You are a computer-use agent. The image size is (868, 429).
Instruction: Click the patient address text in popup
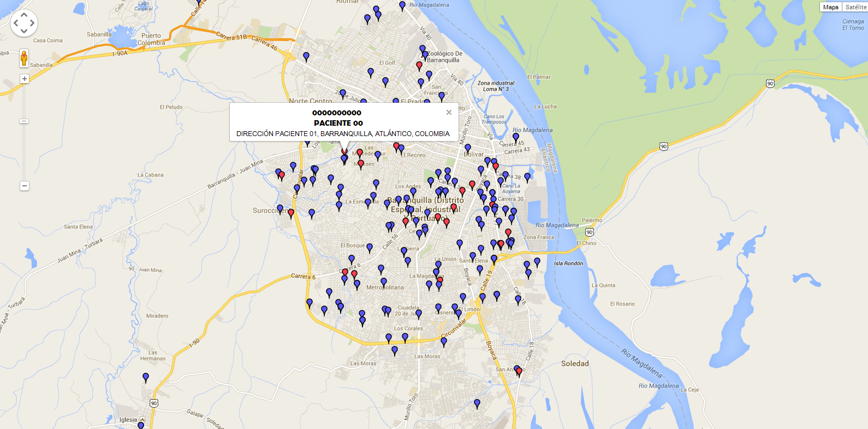coord(343,134)
